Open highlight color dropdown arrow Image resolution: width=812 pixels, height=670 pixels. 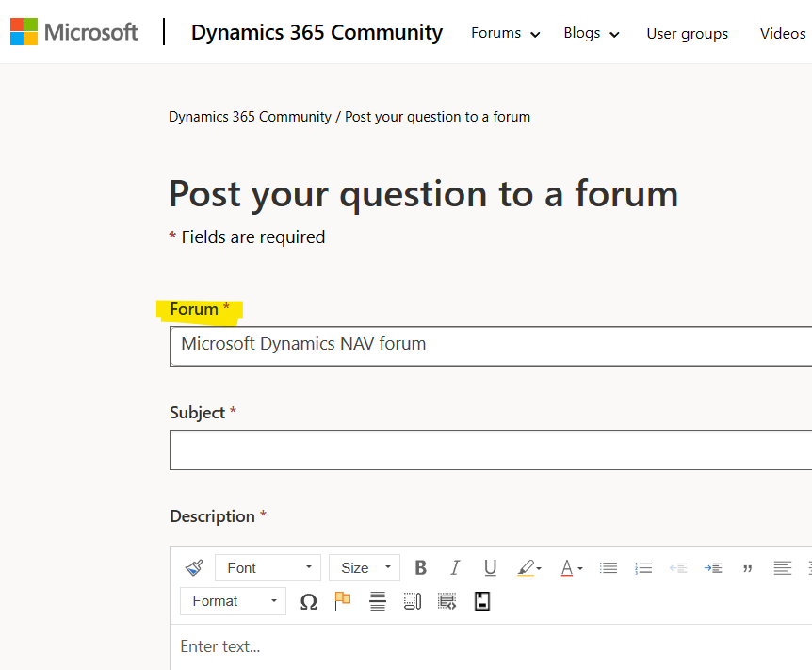coord(539,568)
